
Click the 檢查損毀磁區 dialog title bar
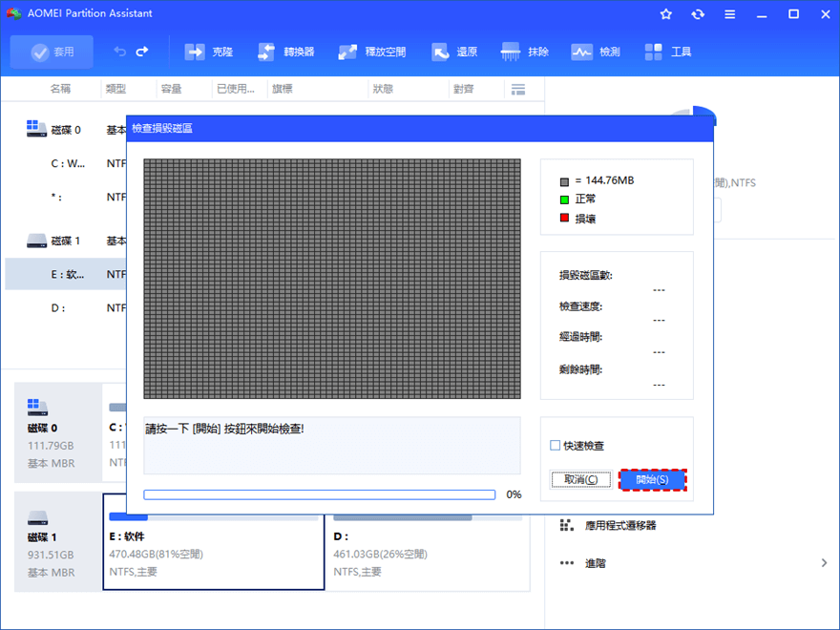(x=420, y=129)
